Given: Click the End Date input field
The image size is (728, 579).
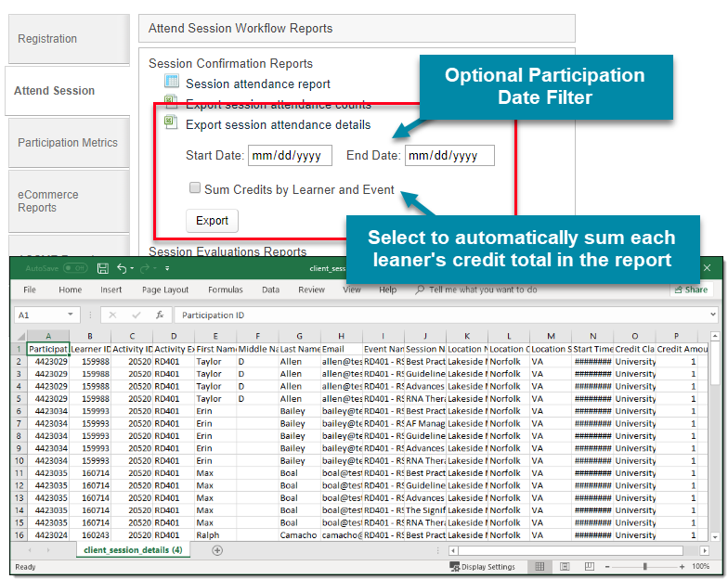Looking at the screenshot, I should (x=449, y=156).
